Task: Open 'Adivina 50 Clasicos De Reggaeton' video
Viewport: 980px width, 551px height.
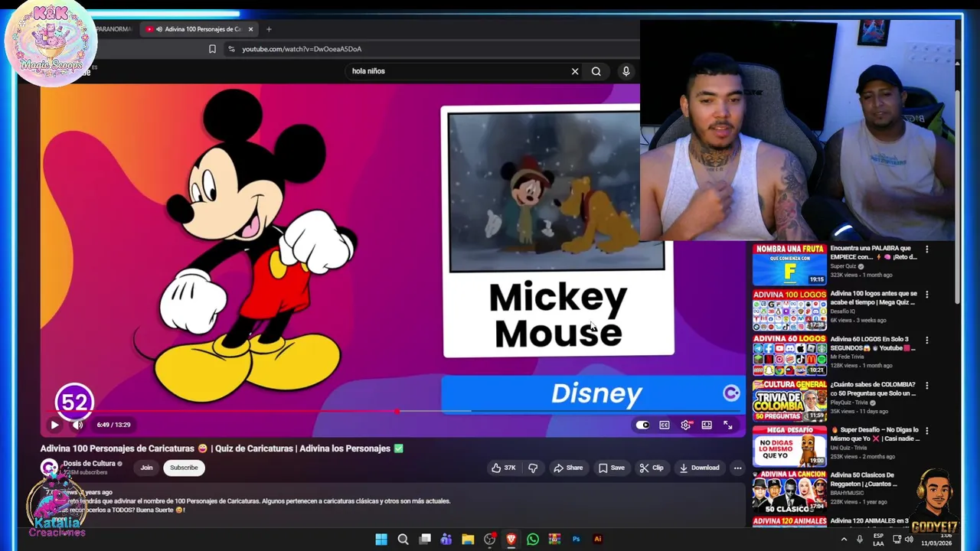Action: (789, 491)
